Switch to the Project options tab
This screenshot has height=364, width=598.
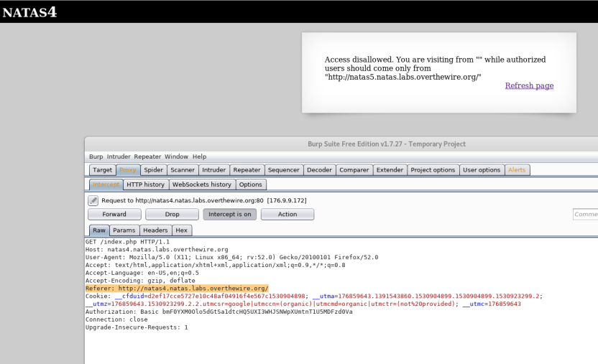pos(433,170)
